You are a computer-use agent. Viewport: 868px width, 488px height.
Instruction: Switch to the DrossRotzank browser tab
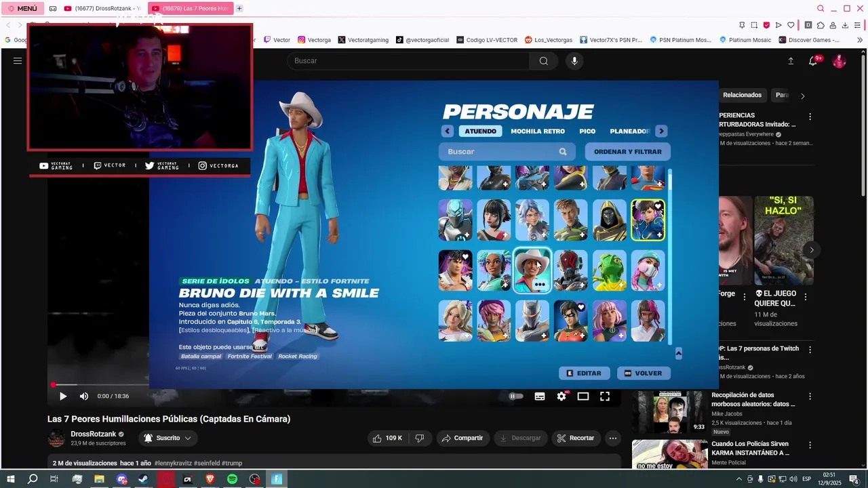coord(102,9)
